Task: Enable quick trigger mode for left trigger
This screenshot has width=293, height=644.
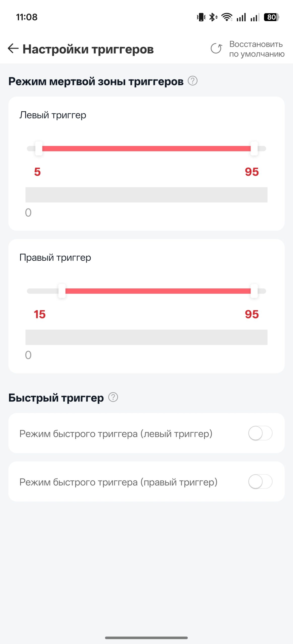Action: 260,433
